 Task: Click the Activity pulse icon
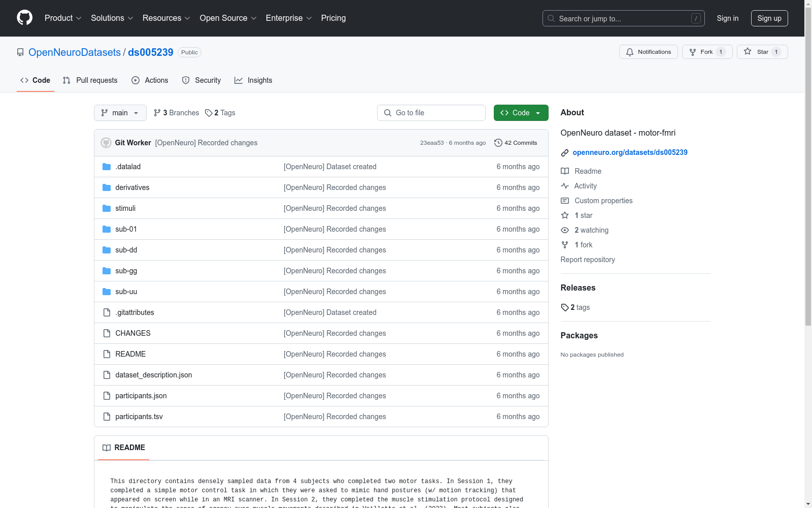point(565,186)
